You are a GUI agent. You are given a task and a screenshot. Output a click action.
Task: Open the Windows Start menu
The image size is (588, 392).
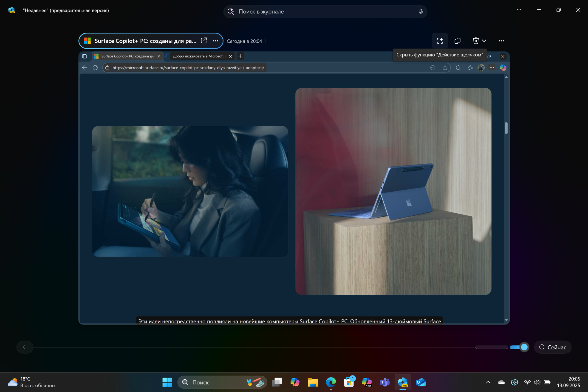(167, 382)
